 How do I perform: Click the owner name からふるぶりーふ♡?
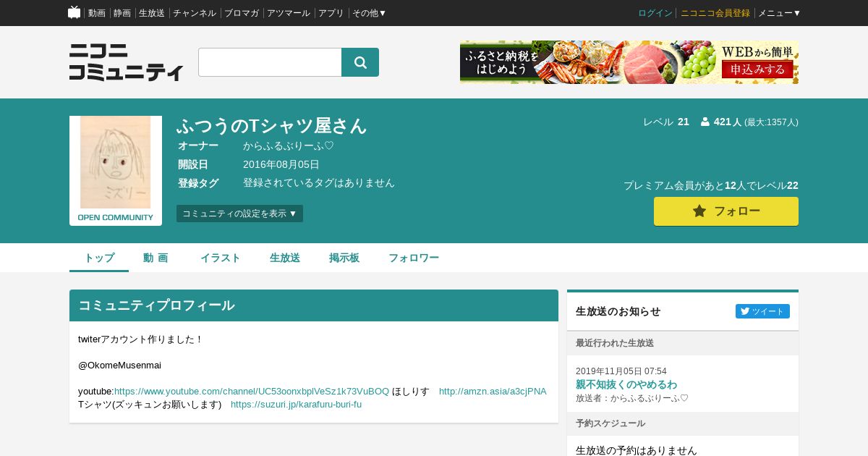tap(288, 146)
